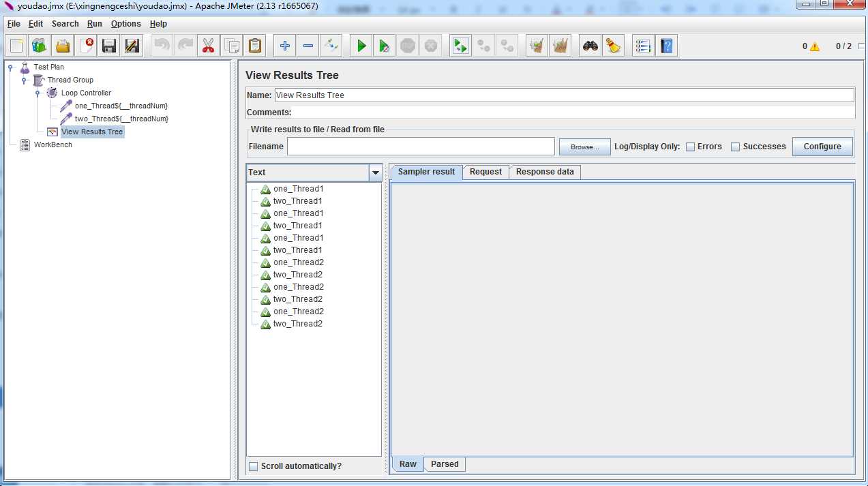The image size is (868, 486).
Task: Click the broom Reset Search icon
Action: click(614, 46)
